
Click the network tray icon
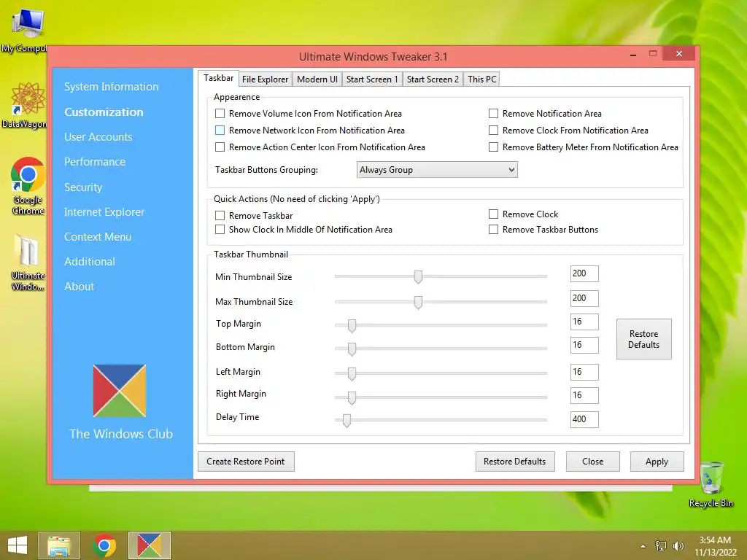(x=661, y=545)
